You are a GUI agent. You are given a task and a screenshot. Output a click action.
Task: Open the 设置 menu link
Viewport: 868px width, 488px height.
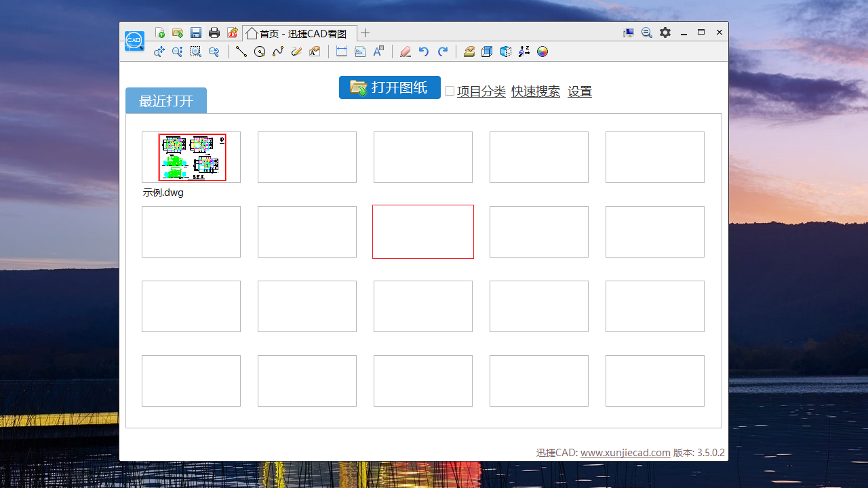click(x=580, y=91)
